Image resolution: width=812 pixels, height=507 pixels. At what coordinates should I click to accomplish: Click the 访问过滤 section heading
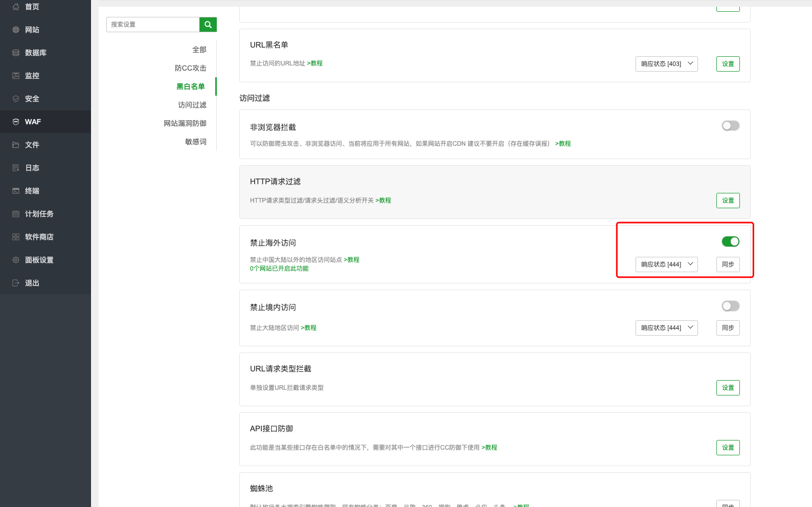coord(255,98)
